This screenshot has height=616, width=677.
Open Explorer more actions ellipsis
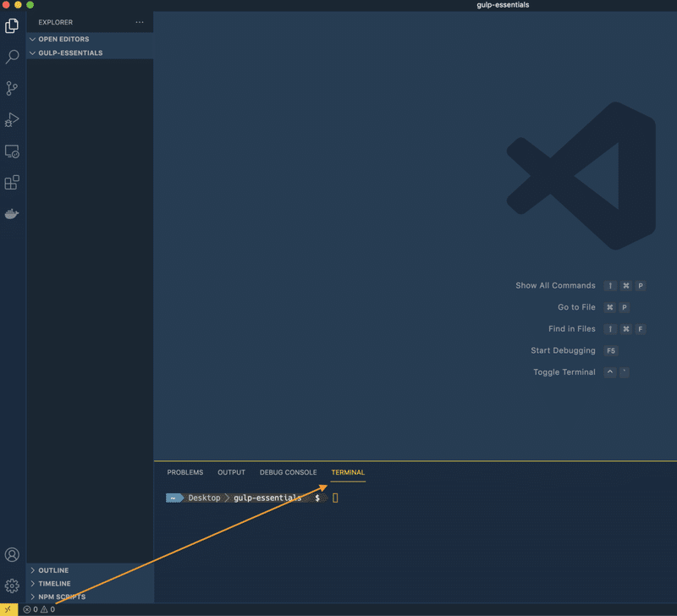coord(140,22)
